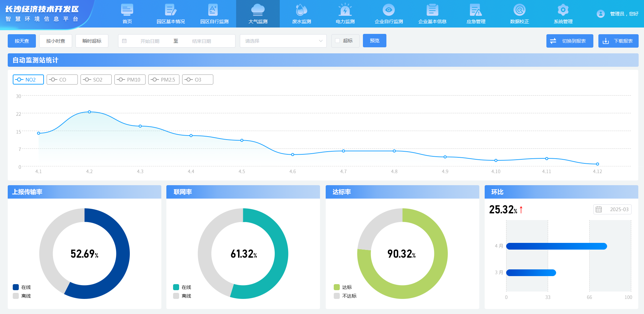This screenshot has width=644, height=314.
Task: Expand the 请选择 dropdown
Action: [283, 41]
